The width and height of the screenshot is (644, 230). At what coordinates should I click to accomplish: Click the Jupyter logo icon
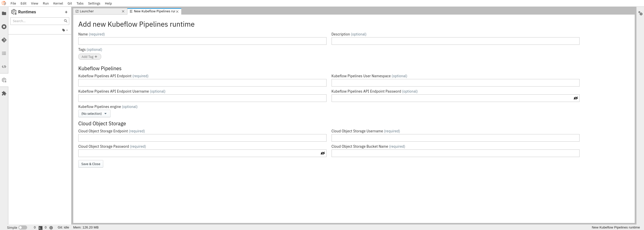click(4, 3)
